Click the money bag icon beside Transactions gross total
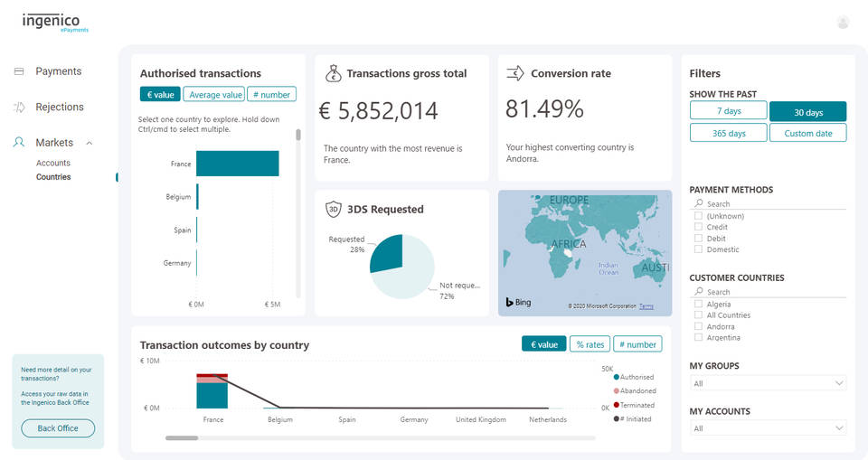 (x=334, y=73)
